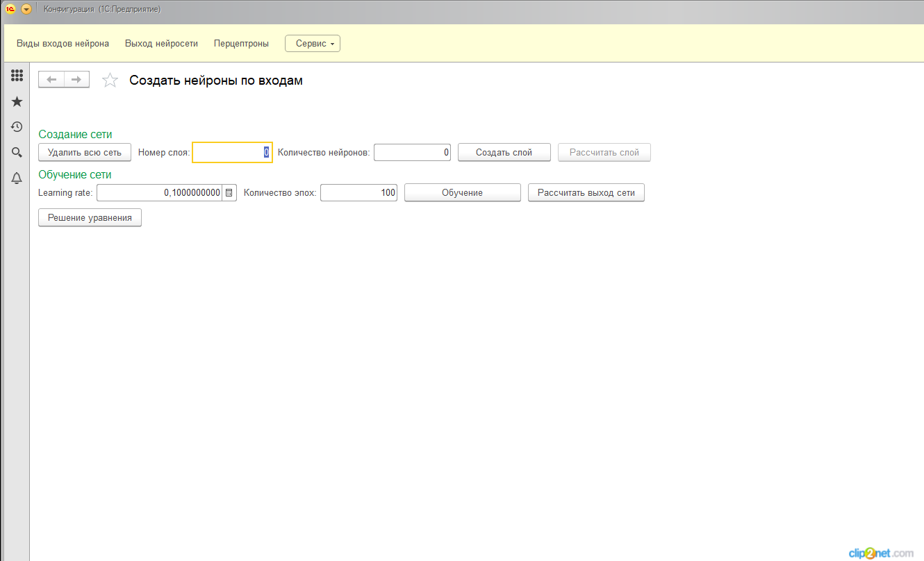Open History clock icon in sidebar
Viewport: 924px width, 561px height.
click(17, 127)
